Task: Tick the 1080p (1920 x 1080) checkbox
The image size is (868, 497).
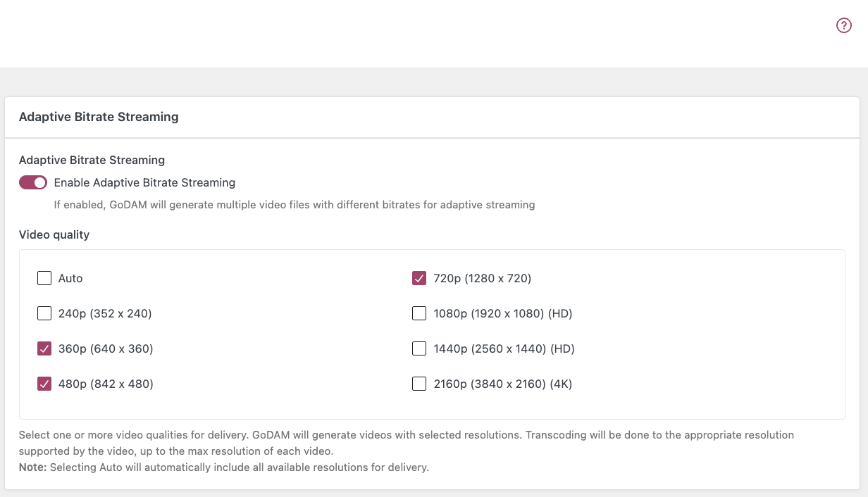Action: point(419,313)
